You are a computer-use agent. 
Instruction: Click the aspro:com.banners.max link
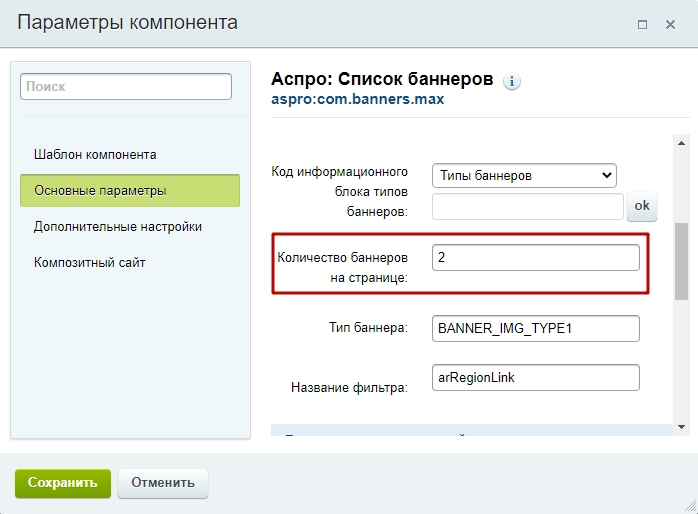(357, 99)
